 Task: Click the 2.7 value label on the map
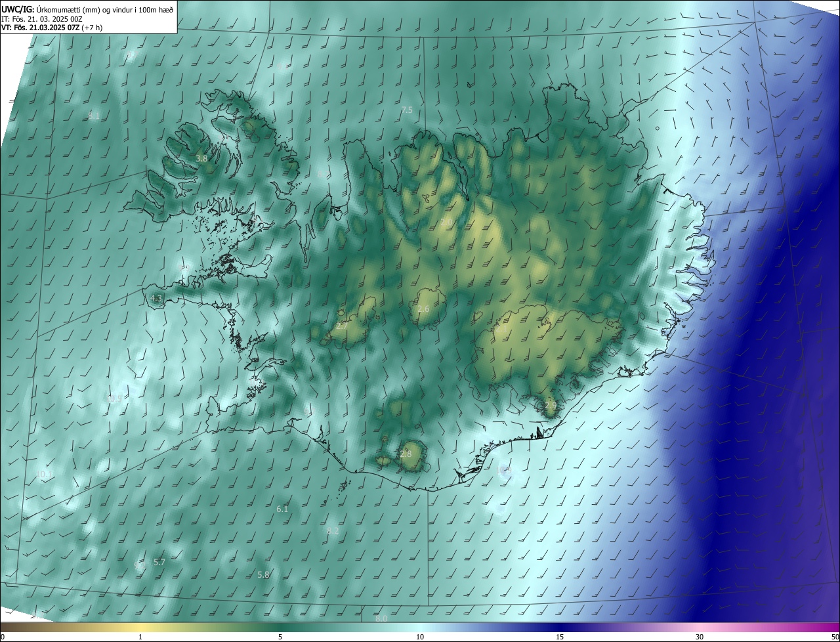click(x=341, y=326)
